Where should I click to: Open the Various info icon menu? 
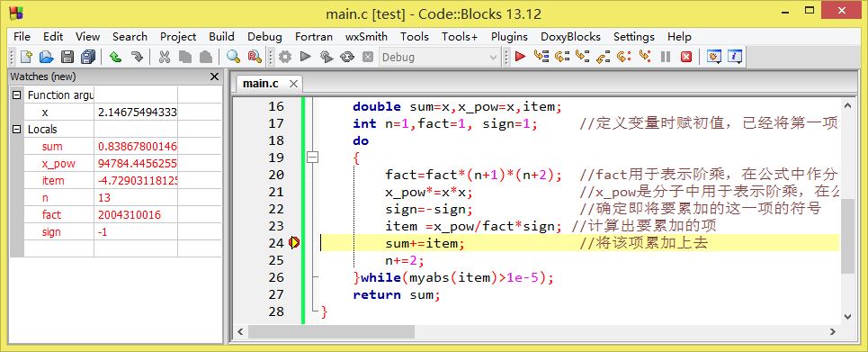[735, 57]
